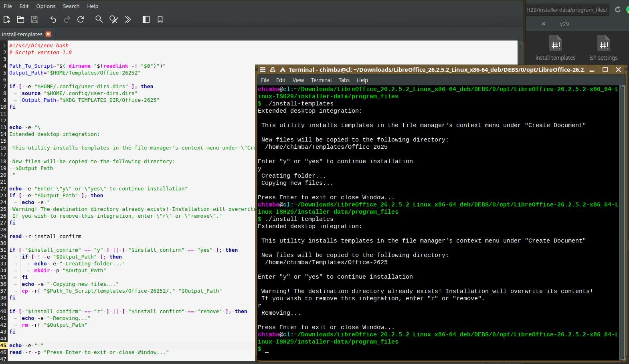Click the window menu icon in terminal titlebar

point(263,70)
